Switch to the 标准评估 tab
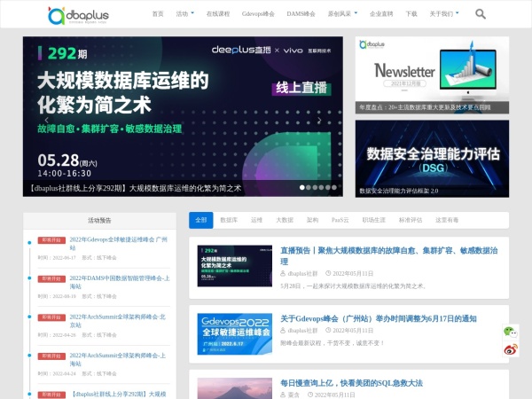Viewport: 532px width, 399px height. (411, 220)
